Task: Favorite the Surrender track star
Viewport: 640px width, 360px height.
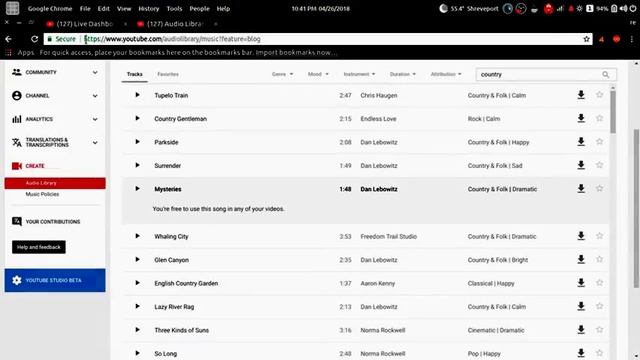Action: 599,165
